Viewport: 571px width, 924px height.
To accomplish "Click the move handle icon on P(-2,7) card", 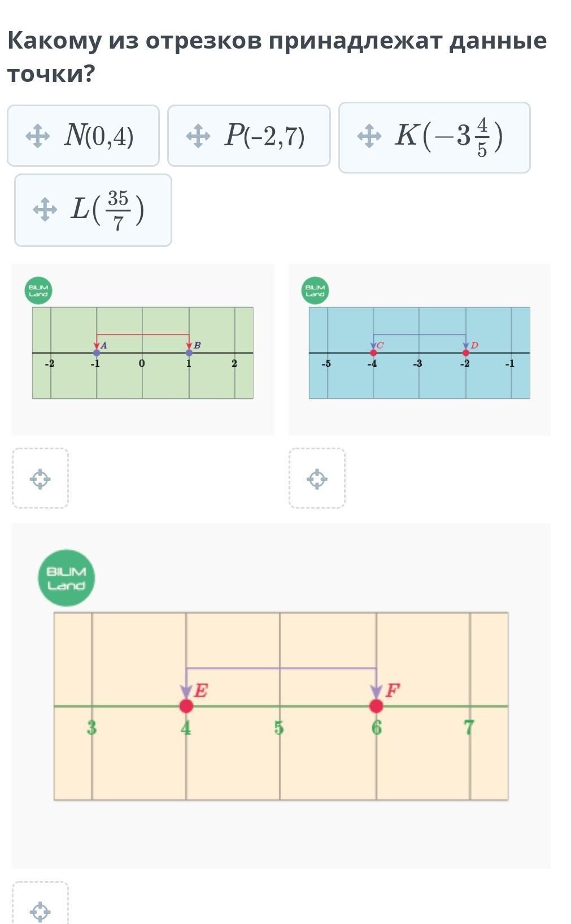I will 198,136.
